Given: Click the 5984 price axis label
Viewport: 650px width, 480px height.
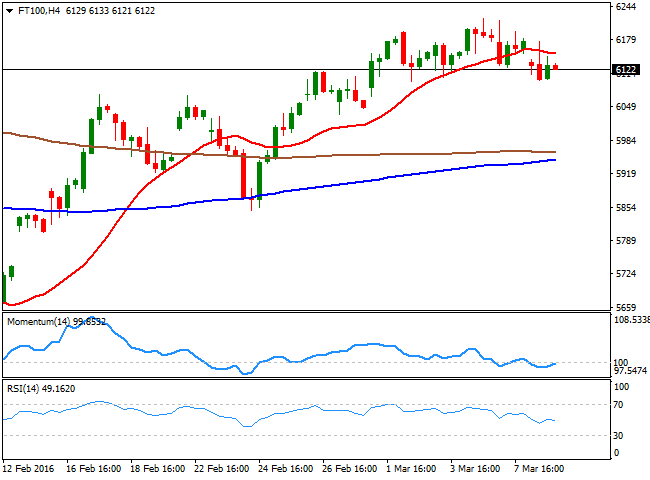Looking at the screenshot, I should click(x=626, y=141).
